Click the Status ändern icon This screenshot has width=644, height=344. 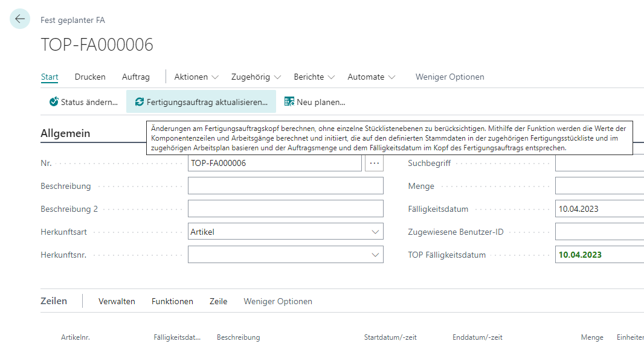pyautogui.click(x=54, y=102)
